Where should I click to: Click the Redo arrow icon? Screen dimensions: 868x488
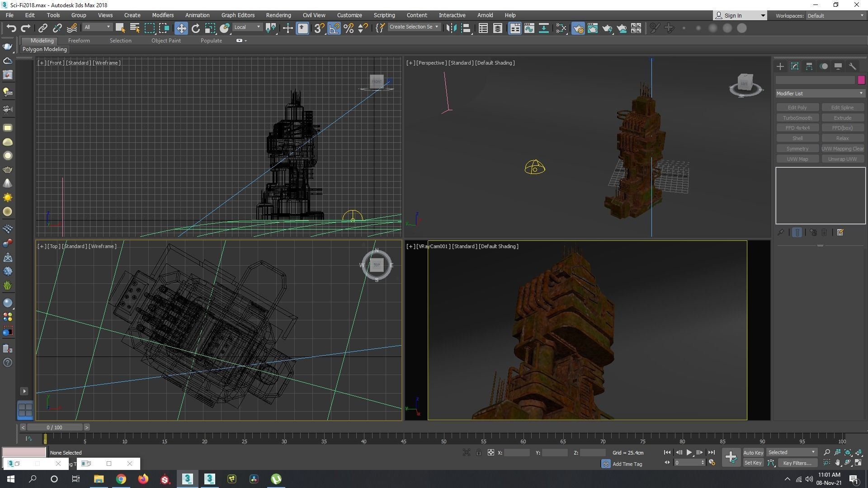coord(25,28)
